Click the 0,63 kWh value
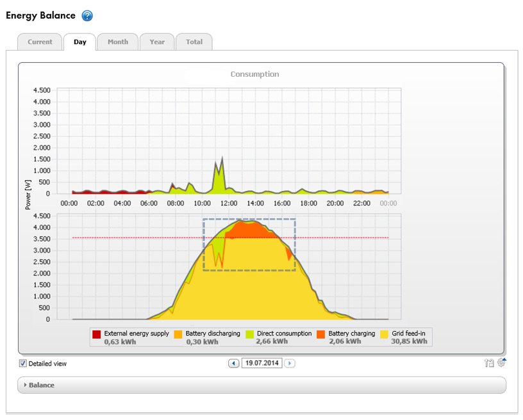Screen dimensions: 523x420 120,342
